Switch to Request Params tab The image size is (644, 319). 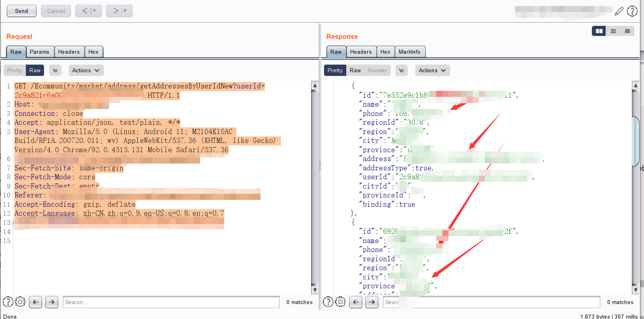pos(40,52)
